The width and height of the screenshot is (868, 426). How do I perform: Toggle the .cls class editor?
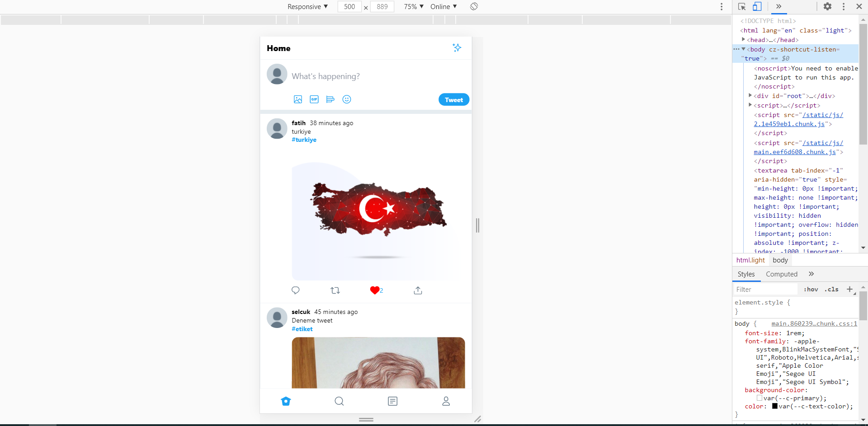click(831, 289)
